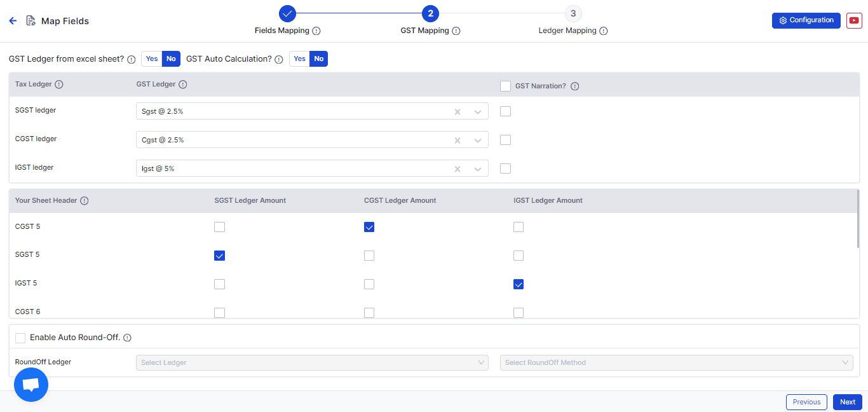Uncheck IGST Ledger Amount for IGST 5

point(519,284)
